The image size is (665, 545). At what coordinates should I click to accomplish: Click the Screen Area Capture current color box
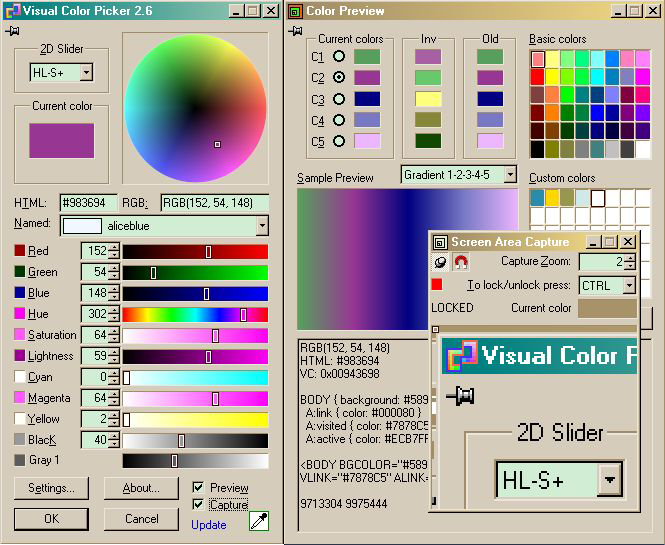pyautogui.click(x=607, y=308)
